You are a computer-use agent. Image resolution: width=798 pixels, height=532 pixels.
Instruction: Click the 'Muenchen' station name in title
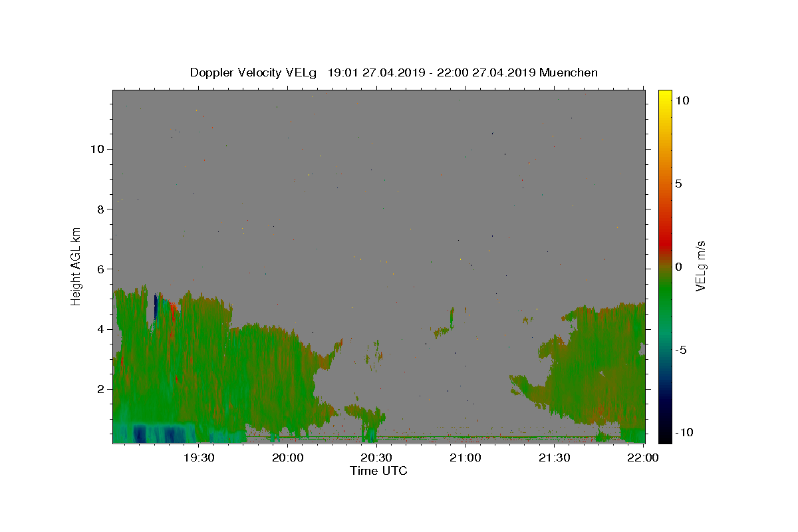[569, 72]
